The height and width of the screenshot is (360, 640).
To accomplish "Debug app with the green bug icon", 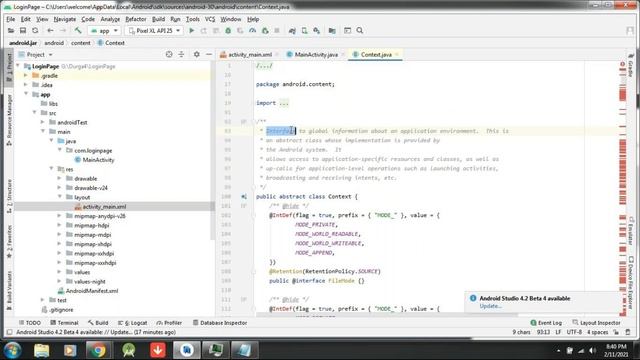I will 228,31.
